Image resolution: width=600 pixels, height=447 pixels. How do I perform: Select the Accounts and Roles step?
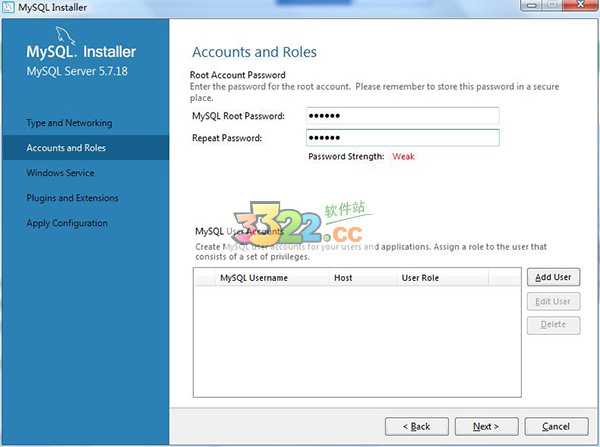pyautogui.click(x=85, y=148)
